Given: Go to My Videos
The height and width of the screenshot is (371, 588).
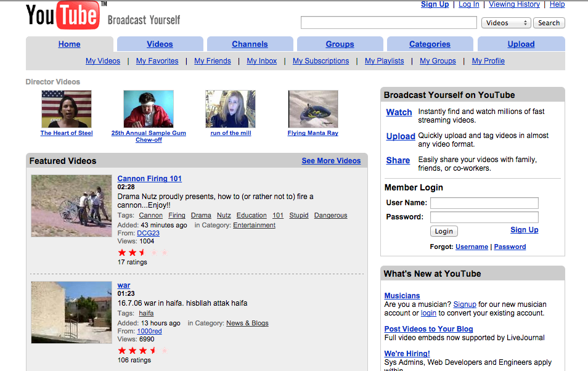Looking at the screenshot, I should 103,61.
